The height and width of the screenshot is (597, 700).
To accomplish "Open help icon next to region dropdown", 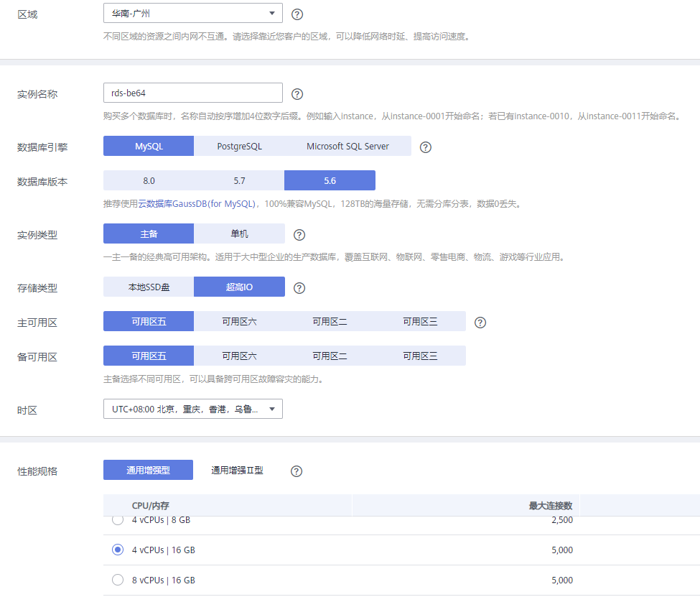I will coord(297,14).
